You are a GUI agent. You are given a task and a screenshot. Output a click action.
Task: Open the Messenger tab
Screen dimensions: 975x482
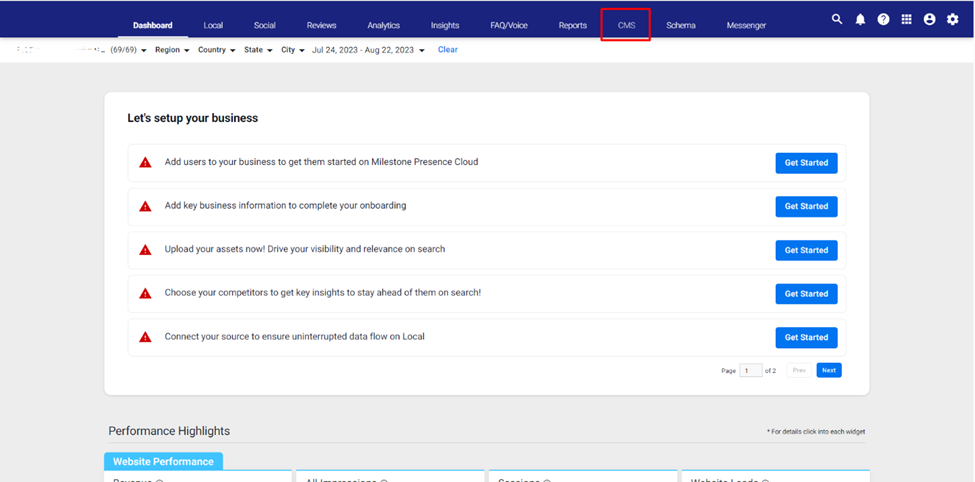(x=746, y=25)
